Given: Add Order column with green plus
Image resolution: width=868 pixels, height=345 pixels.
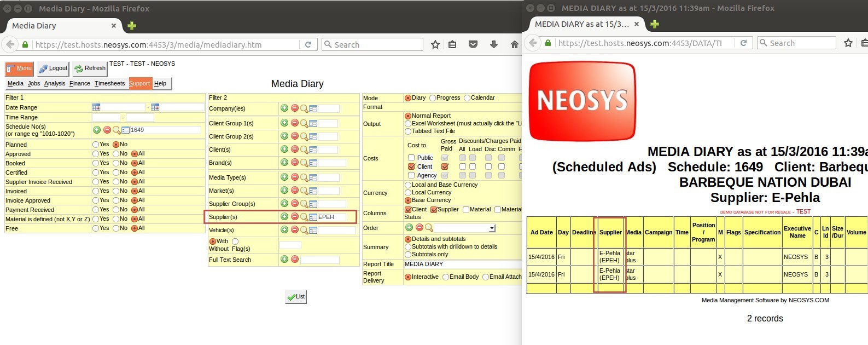Looking at the screenshot, I should coord(409,227).
